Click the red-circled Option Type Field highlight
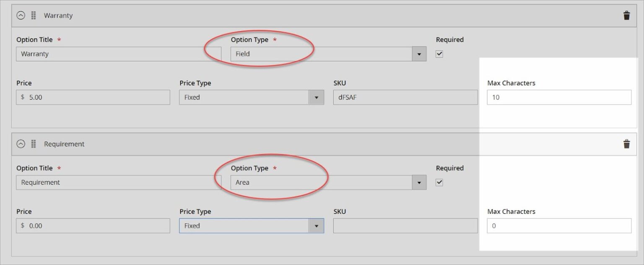Viewport: 644px width, 265px height. (260, 49)
